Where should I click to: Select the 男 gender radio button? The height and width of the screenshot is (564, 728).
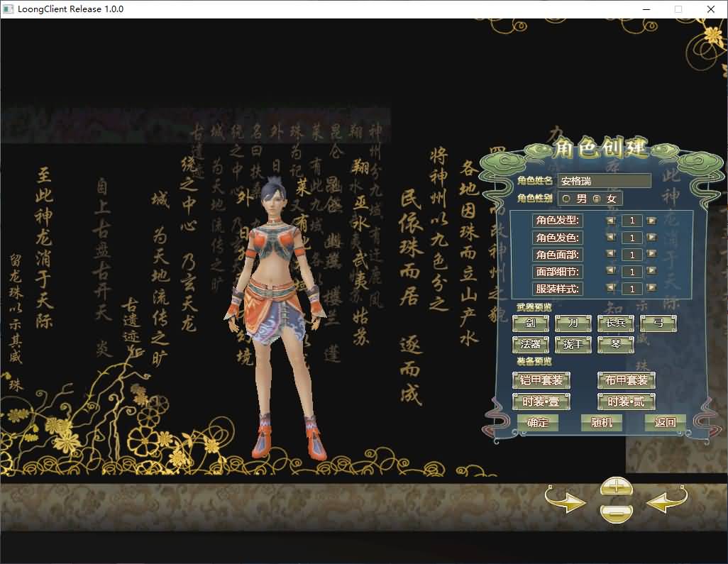(x=566, y=199)
